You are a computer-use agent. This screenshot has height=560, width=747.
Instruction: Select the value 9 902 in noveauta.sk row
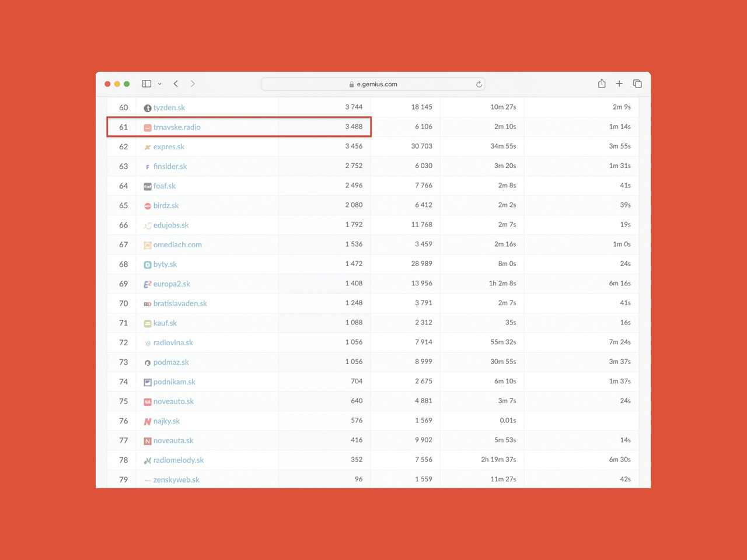[x=424, y=440]
